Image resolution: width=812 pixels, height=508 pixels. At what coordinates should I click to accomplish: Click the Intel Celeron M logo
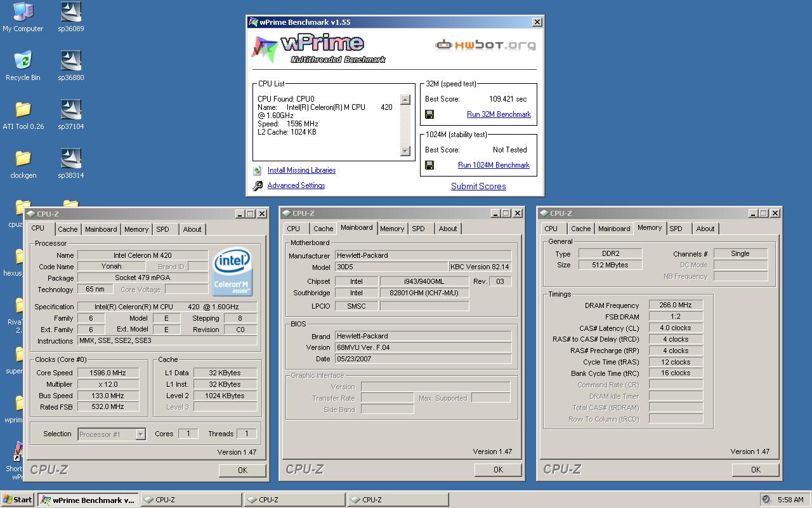pos(233,272)
